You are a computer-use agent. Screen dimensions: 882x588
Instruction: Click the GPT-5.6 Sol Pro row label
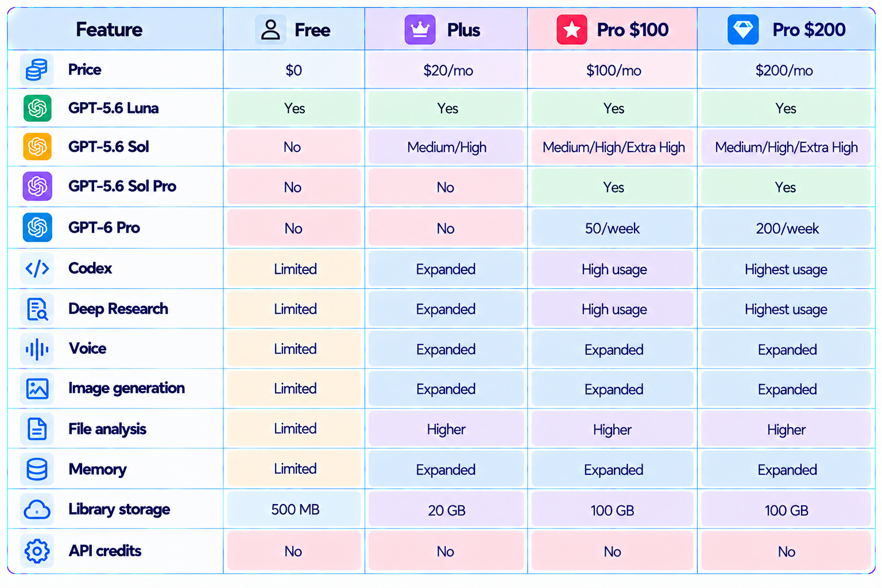coord(122,186)
